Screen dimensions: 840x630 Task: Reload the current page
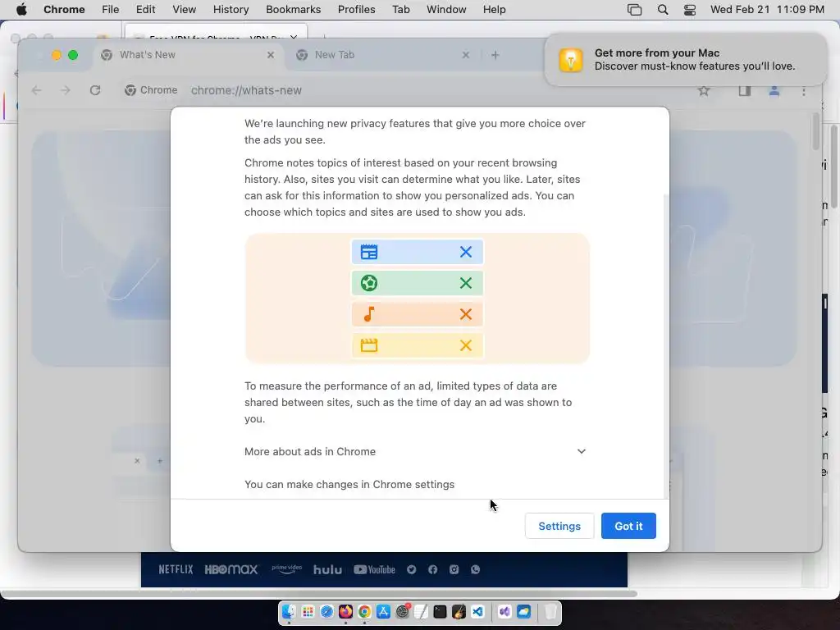(x=95, y=90)
